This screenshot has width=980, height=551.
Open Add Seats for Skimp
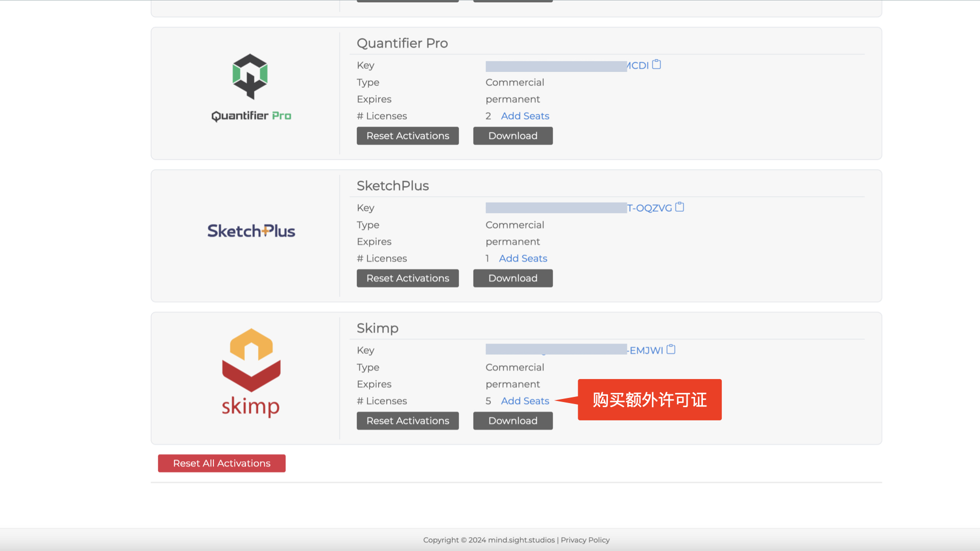tap(525, 401)
